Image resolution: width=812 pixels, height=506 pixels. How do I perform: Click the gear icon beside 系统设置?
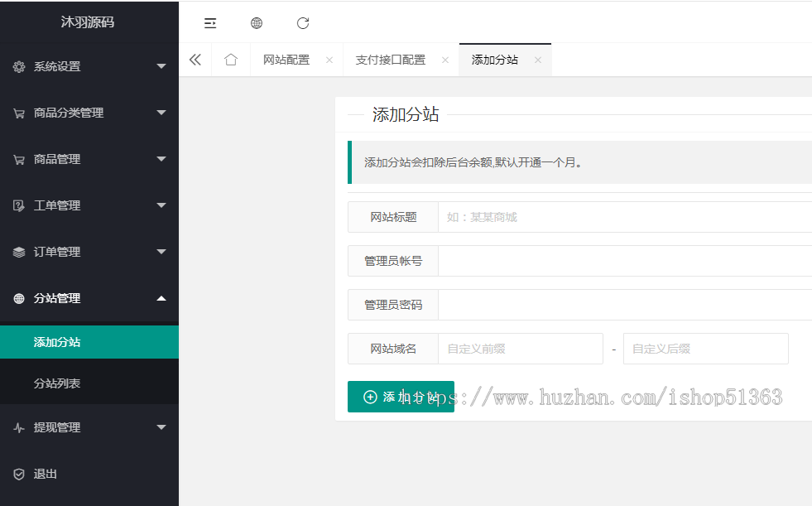(x=19, y=67)
